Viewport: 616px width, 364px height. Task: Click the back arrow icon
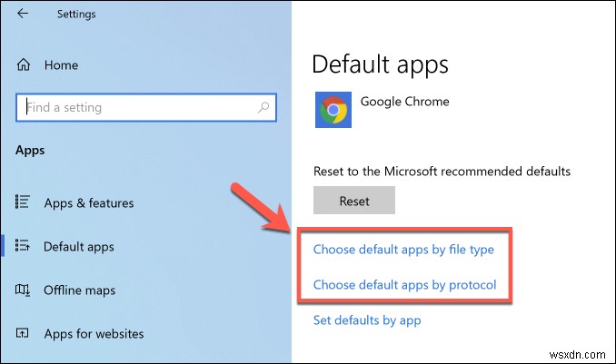tap(23, 15)
